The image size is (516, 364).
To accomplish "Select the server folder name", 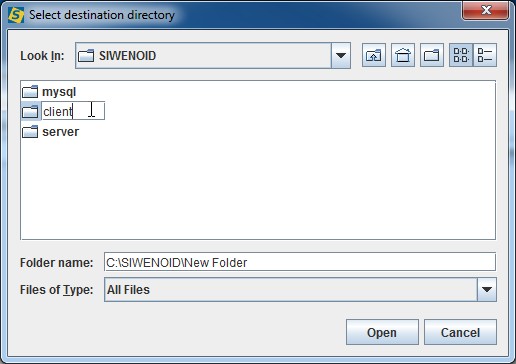I will (x=61, y=132).
